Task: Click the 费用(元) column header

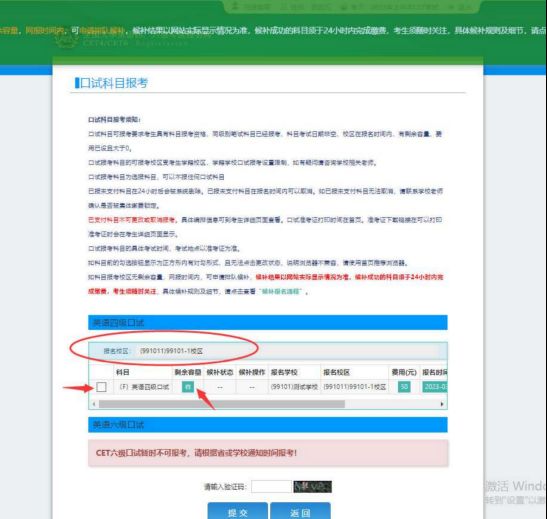Action: [404, 372]
